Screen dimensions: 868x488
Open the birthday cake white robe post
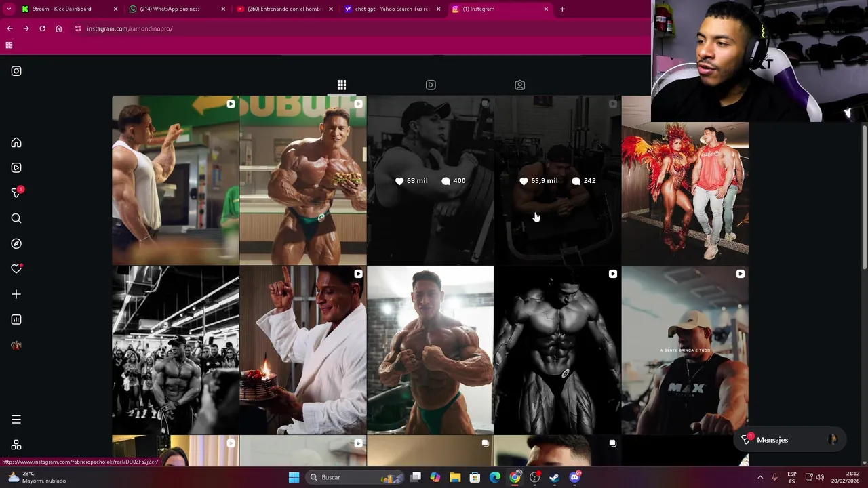click(x=302, y=350)
